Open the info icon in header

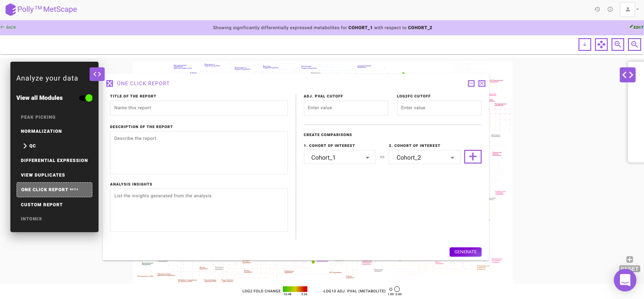point(610,9)
